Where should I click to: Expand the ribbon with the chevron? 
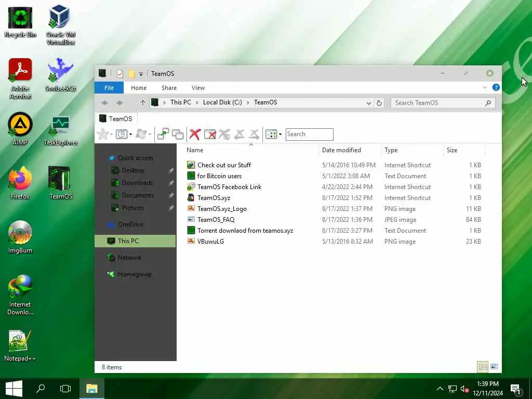click(x=485, y=87)
